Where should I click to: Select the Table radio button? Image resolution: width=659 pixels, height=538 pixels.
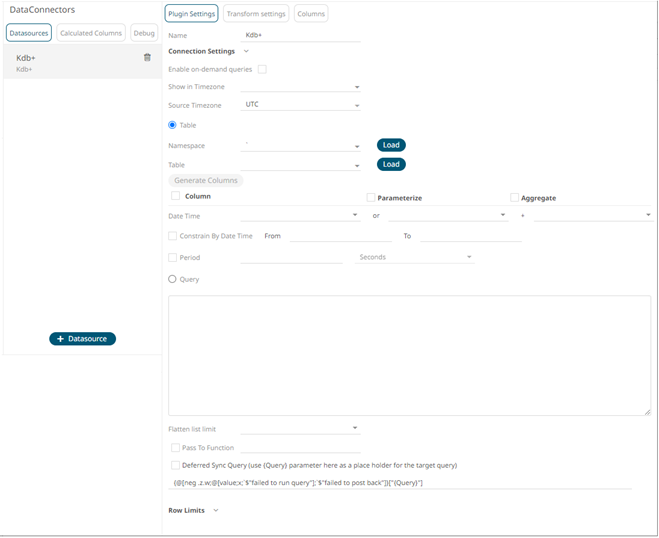173,125
